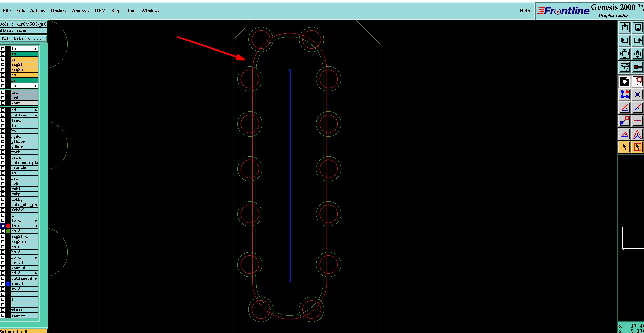Click the Selected : 0 status field

(x=23, y=331)
